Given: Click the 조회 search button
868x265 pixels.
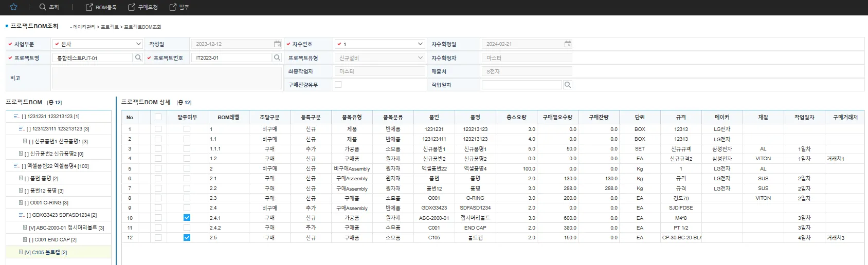Looking at the screenshot, I should pos(49,7).
